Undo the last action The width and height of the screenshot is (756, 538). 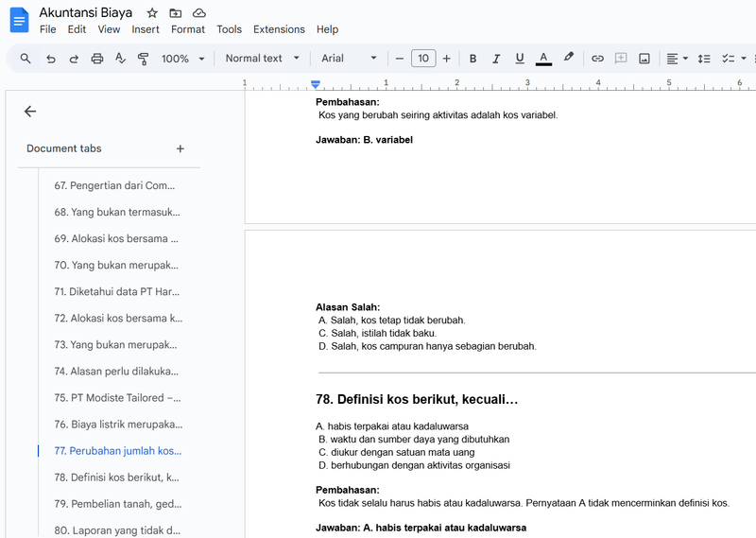50,59
